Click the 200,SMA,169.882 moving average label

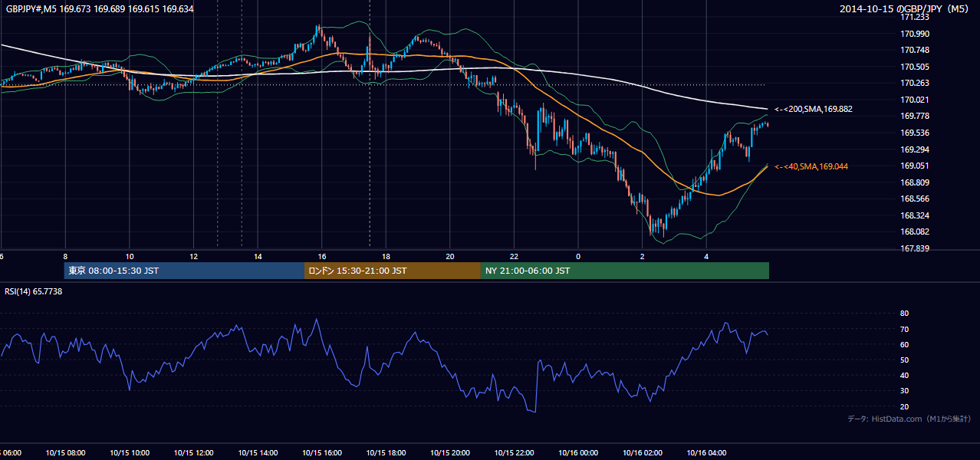pos(813,109)
